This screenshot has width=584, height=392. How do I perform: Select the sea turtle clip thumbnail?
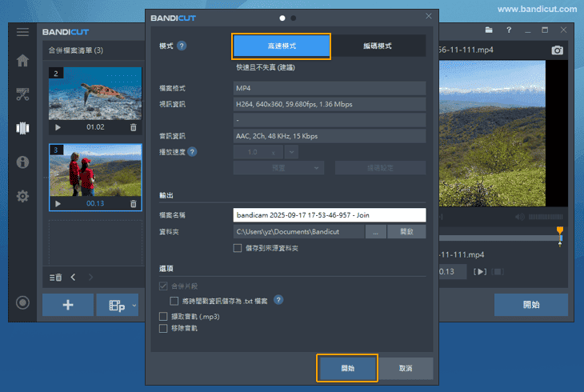[x=95, y=94]
